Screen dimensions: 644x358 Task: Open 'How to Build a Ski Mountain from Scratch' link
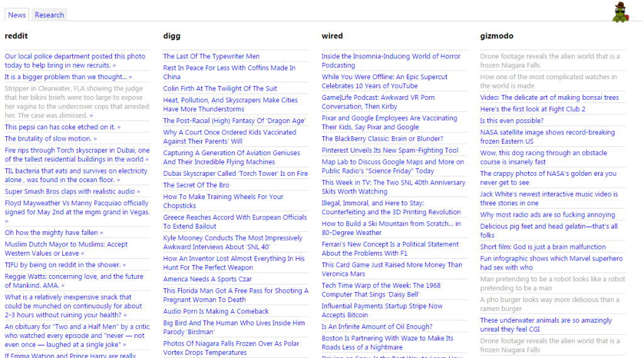(391, 228)
